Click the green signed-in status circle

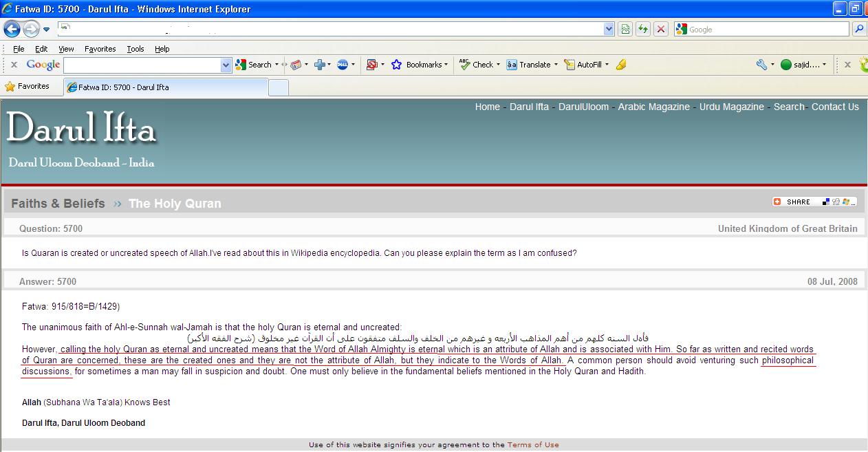[x=786, y=65]
